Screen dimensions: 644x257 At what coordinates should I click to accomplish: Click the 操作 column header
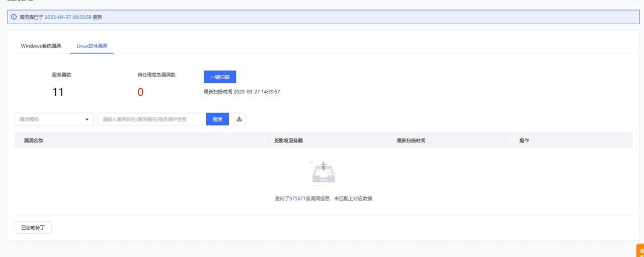(524, 141)
